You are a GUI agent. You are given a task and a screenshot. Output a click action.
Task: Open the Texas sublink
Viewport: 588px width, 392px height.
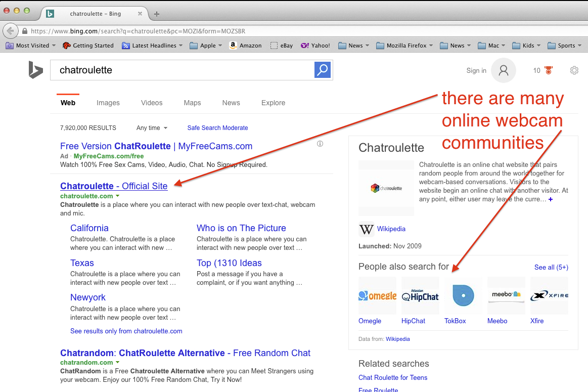pos(82,263)
